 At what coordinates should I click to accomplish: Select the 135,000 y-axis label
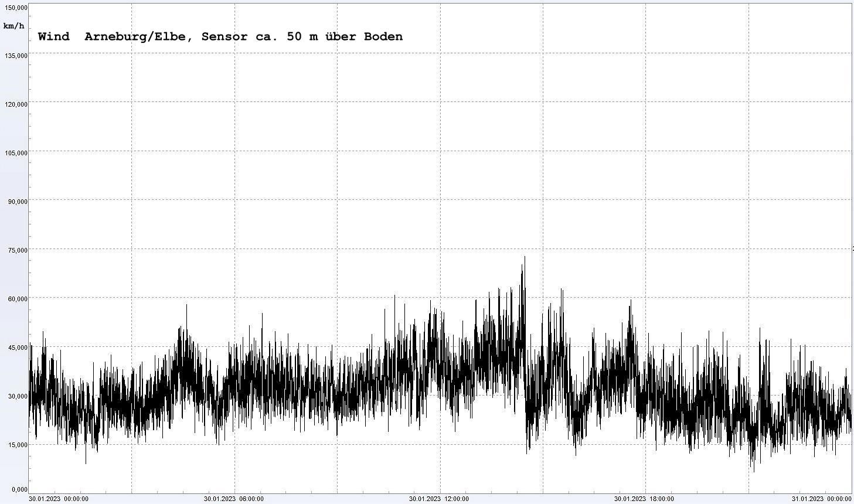click(16, 56)
